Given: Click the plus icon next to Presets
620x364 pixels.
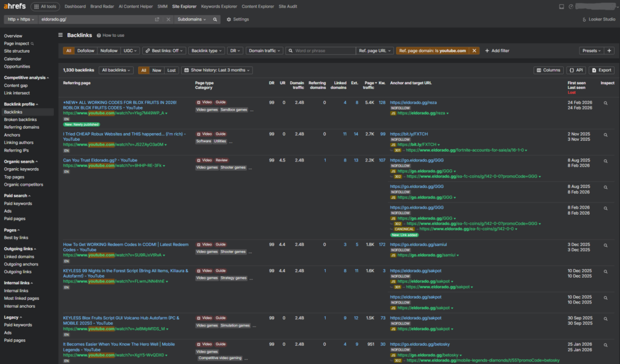Looking at the screenshot, I should point(610,51).
